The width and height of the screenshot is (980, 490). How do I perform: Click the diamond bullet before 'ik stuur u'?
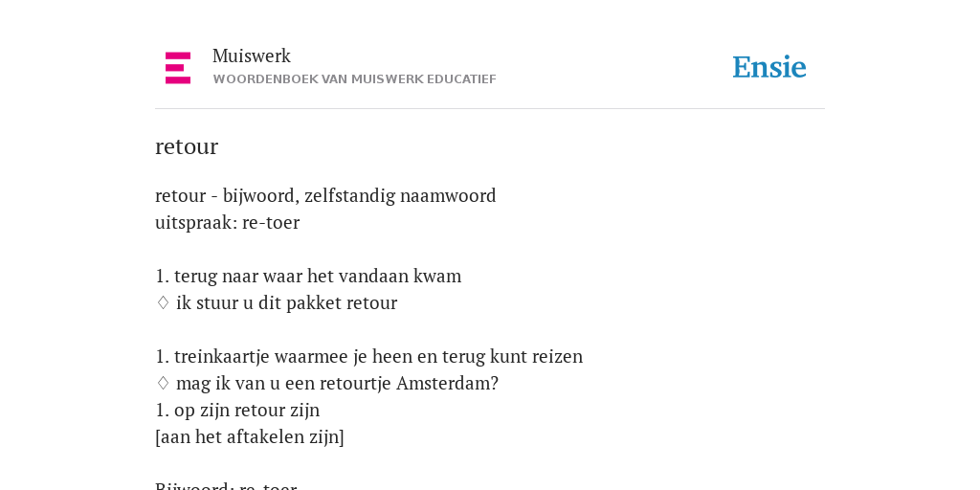163,302
